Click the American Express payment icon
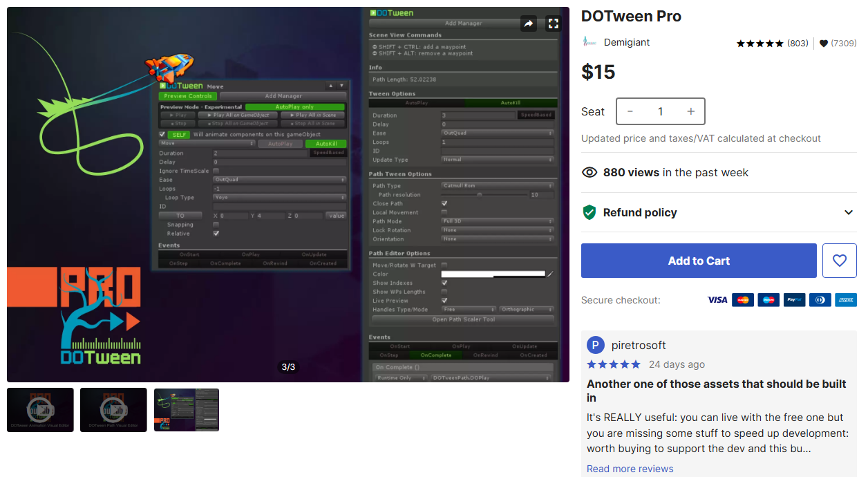This screenshot has height=477, width=868. pos(845,300)
